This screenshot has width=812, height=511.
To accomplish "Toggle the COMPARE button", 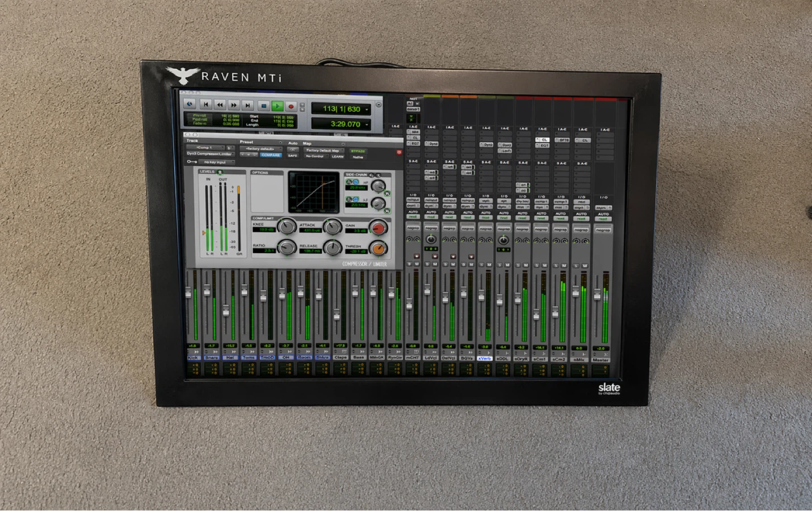I will click(271, 155).
